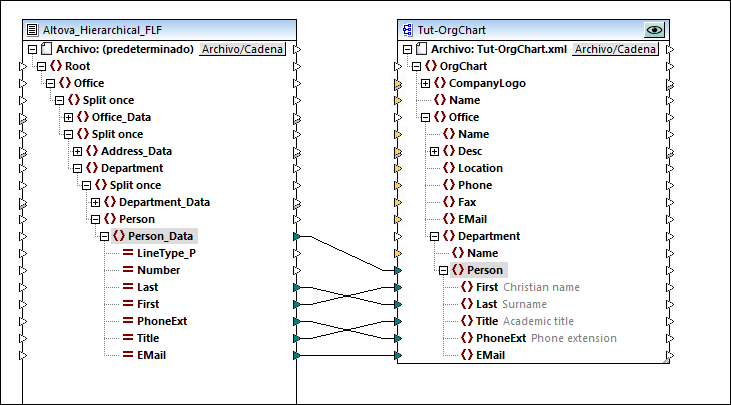Expand the Address_Data node
731x405 pixels.
78,151
